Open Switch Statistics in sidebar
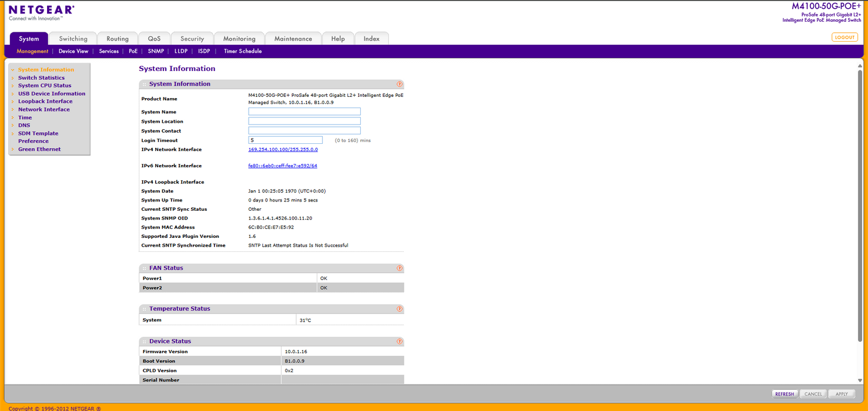The image size is (868, 411). pos(41,78)
